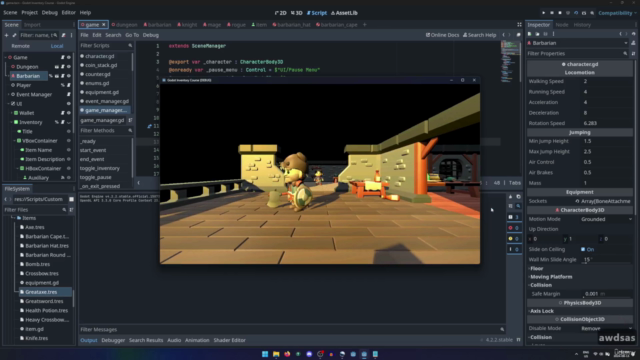Stop the running project
This screenshot has width=640, height=360.
click(x=560, y=13)
